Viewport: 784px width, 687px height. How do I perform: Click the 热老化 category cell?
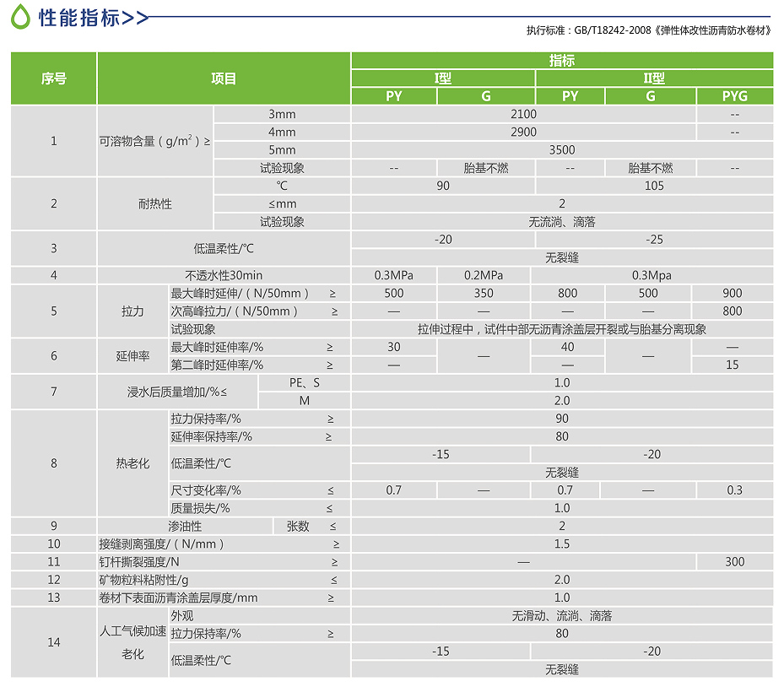132,463
